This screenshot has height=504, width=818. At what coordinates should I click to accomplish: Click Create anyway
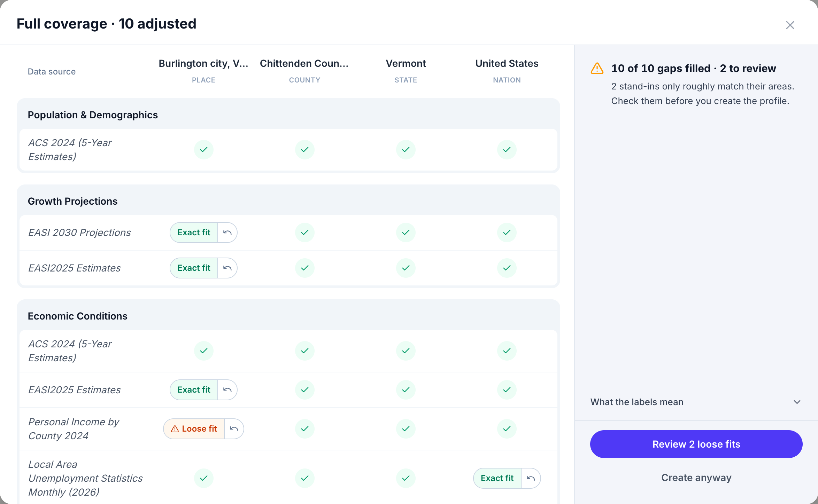pyautogui.click(x=696, y=478)
